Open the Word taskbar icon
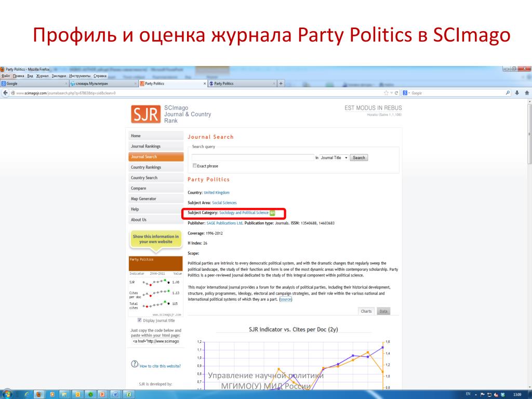The height and width of the screenshot is (399, 532). pyautogui.click(x=115, y=394)
